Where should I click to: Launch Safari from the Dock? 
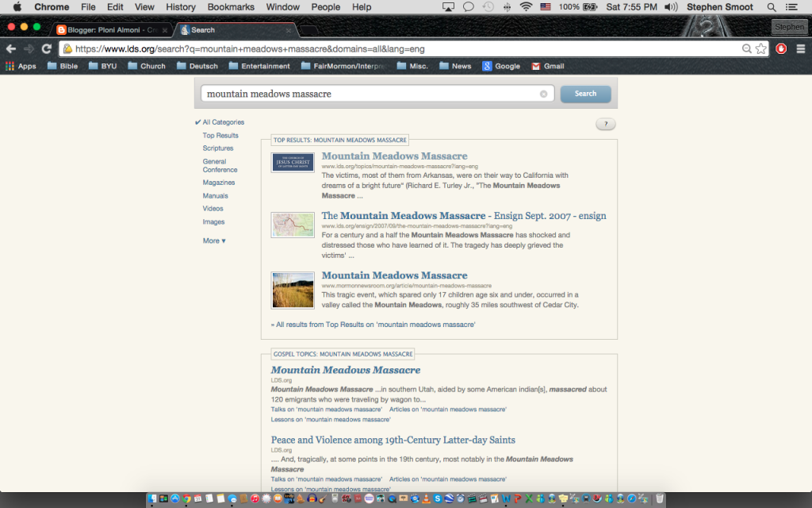[x=631, y=498]
